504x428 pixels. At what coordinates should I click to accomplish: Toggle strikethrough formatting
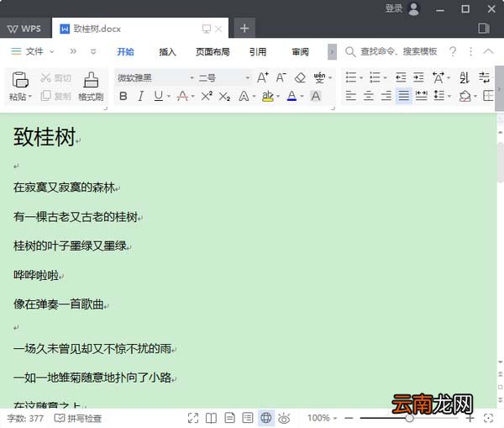click(182, 96)
